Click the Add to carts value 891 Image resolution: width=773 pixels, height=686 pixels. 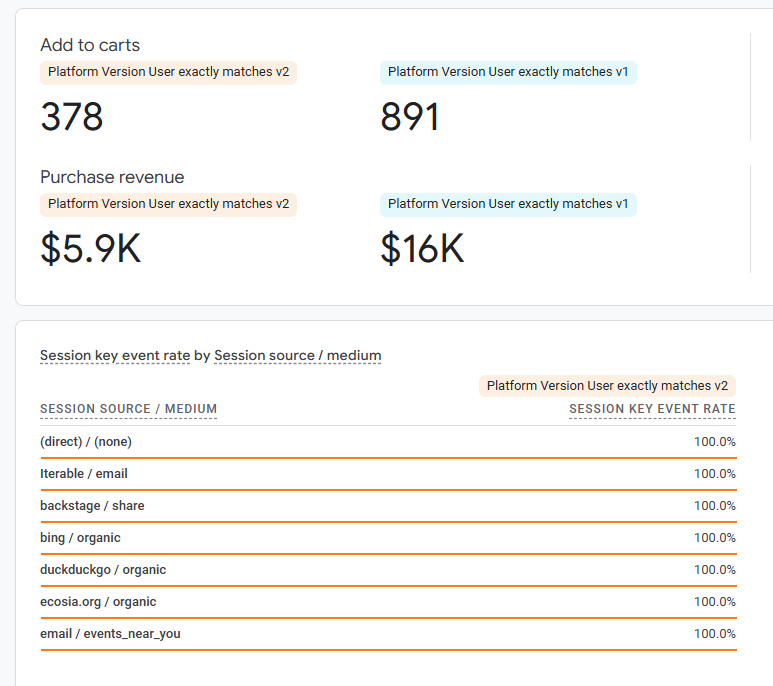[x=410, y=117]
